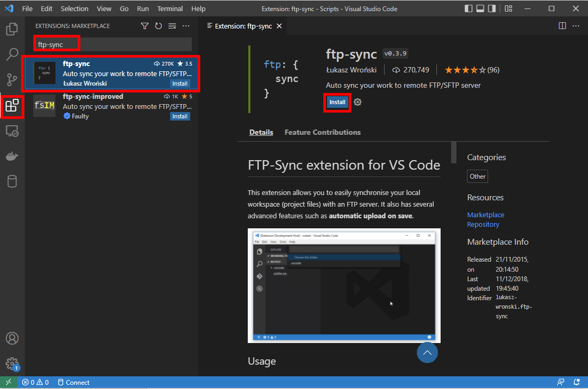Open the Explorer view in activity bar
Viewport: 588px width, 389px height.
point(12,29)
